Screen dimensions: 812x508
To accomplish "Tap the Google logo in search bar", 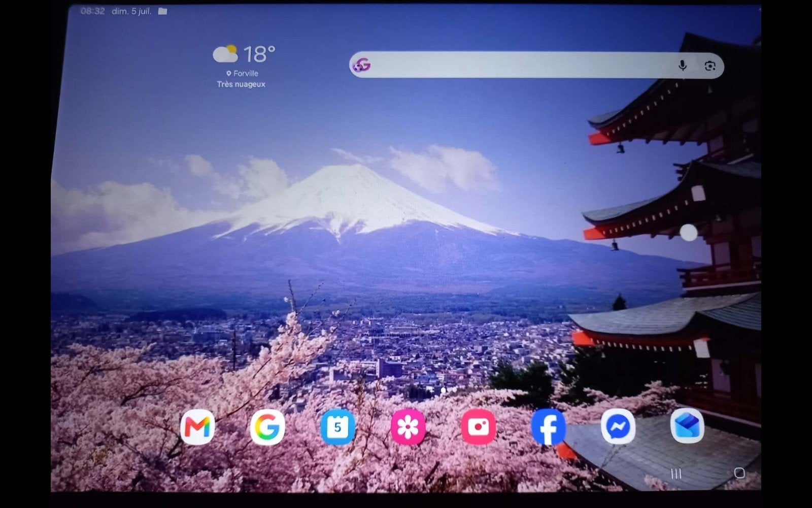I will (362, 65).
